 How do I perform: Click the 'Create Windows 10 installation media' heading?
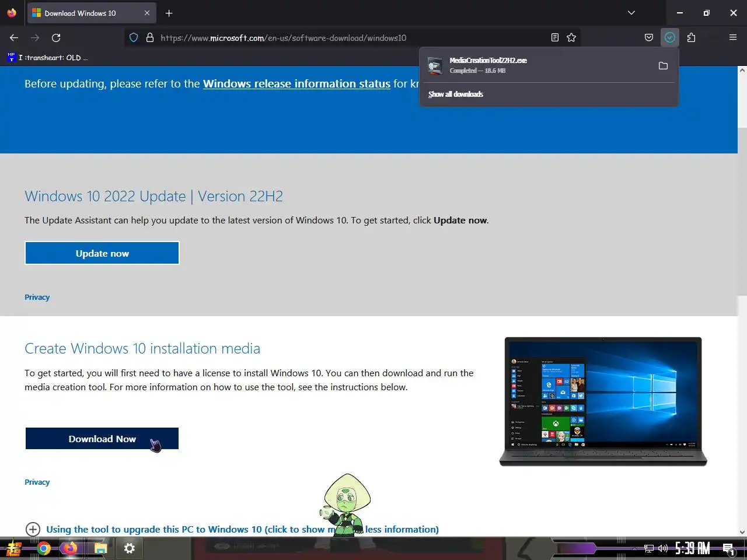[x=142, y=348]
